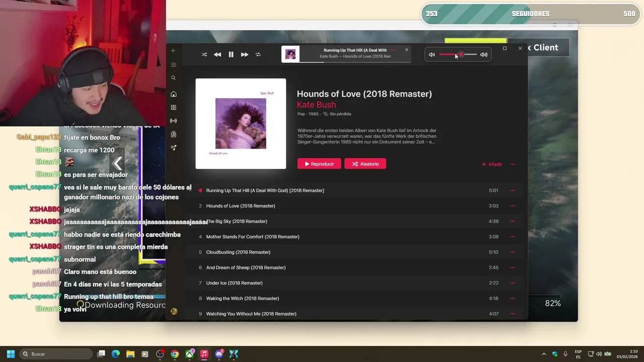The height and width of the screenshot is (362, 644).
Task: Open options for Hounds of Love track row
Action: click(513, 206)
